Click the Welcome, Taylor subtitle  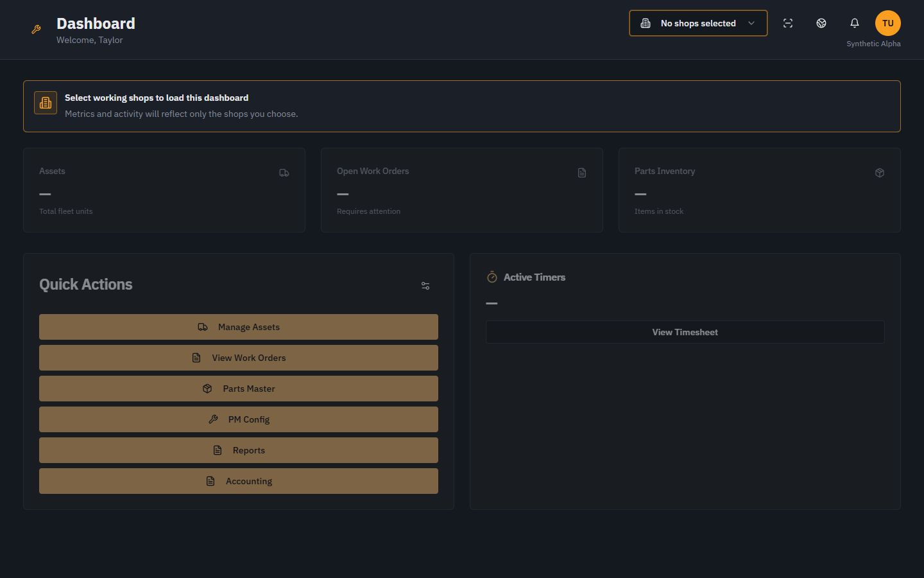coord(90,40)
